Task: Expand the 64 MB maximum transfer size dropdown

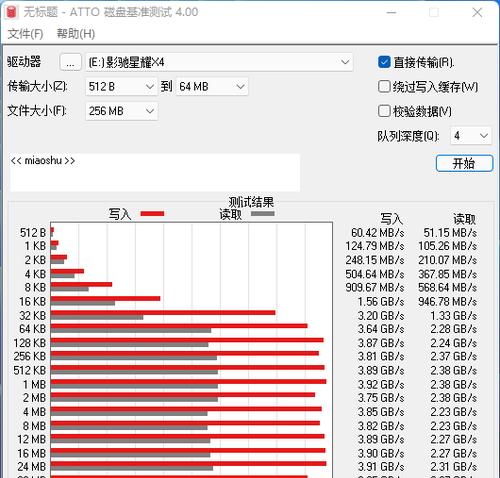Action: click(212, 87)
